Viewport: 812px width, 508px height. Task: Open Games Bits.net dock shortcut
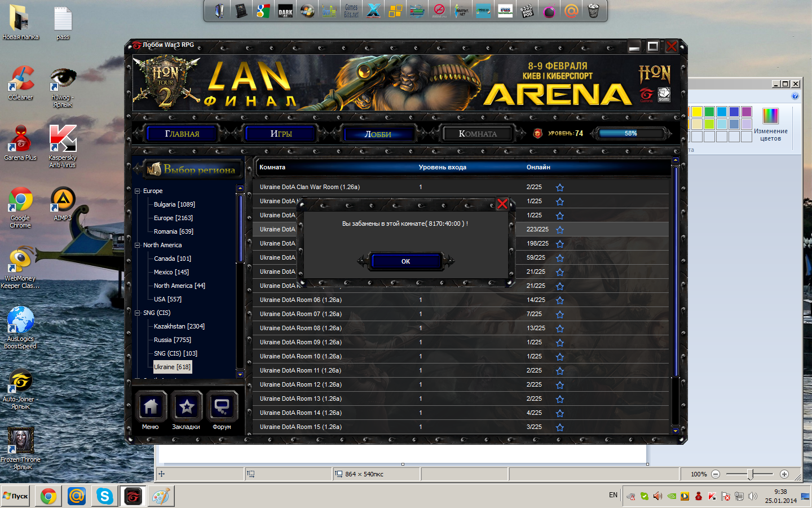click(x=351, y=10)
